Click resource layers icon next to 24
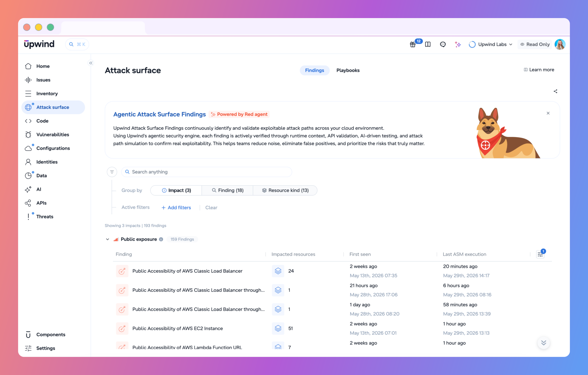The image size is (588, 375). [278, 271]
